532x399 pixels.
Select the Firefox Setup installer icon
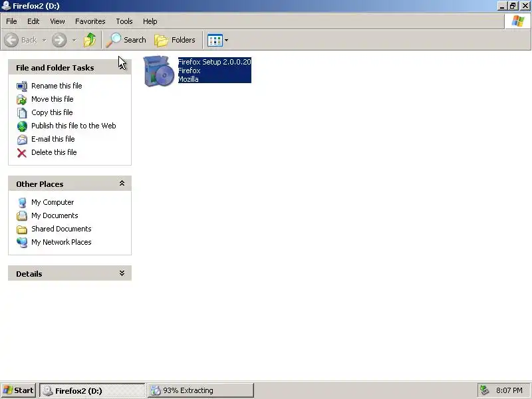(x=158, y=70)
